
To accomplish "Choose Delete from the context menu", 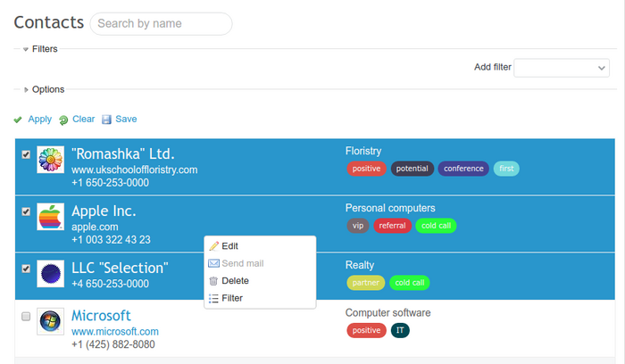I will coord(235,281).
